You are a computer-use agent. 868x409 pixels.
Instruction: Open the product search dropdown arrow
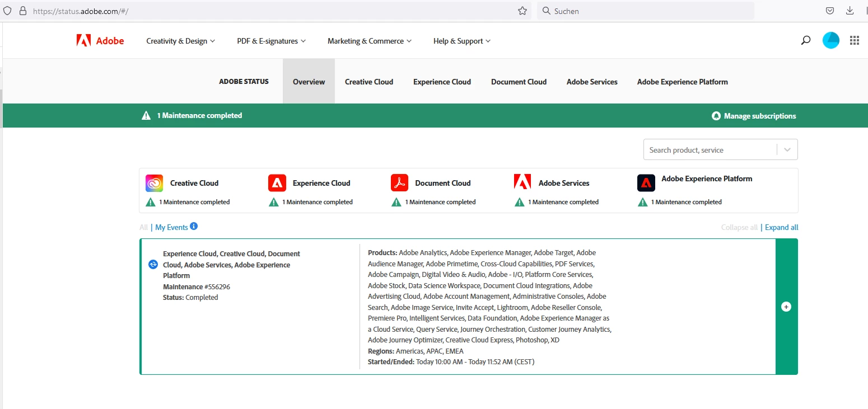pos(787,150)
